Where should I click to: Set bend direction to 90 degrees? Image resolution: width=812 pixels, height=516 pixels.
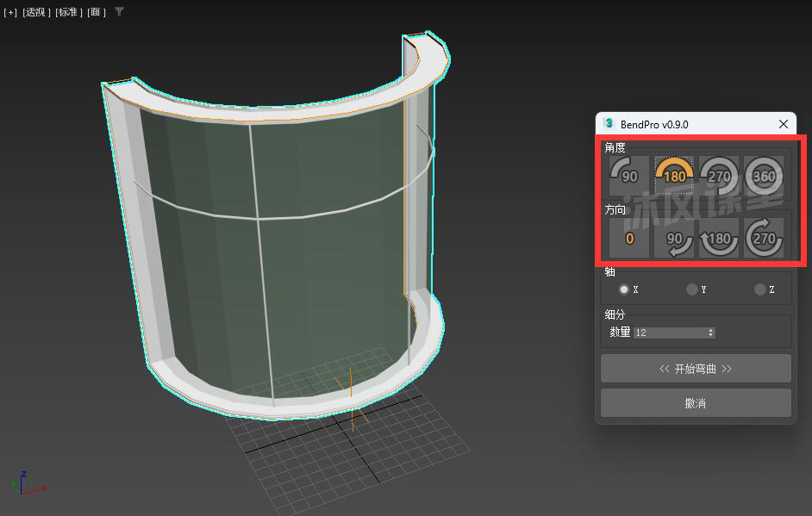(x=674, y=238)
